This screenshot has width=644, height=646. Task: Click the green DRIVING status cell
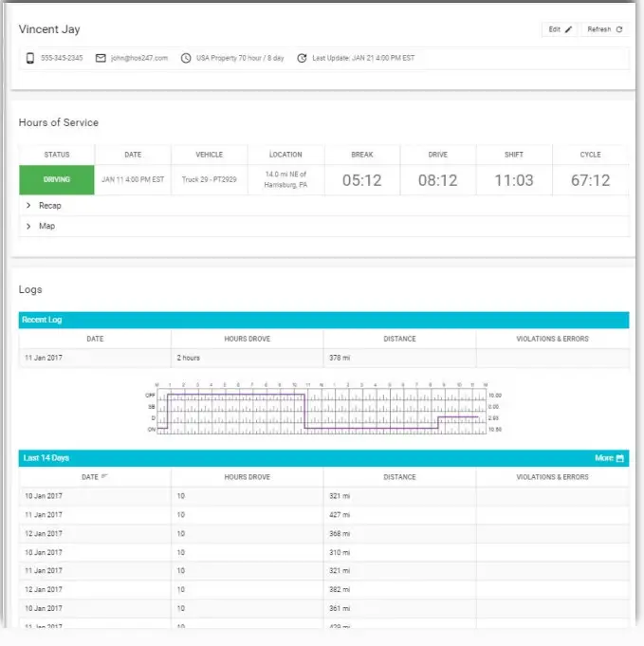tap(57, 179)
